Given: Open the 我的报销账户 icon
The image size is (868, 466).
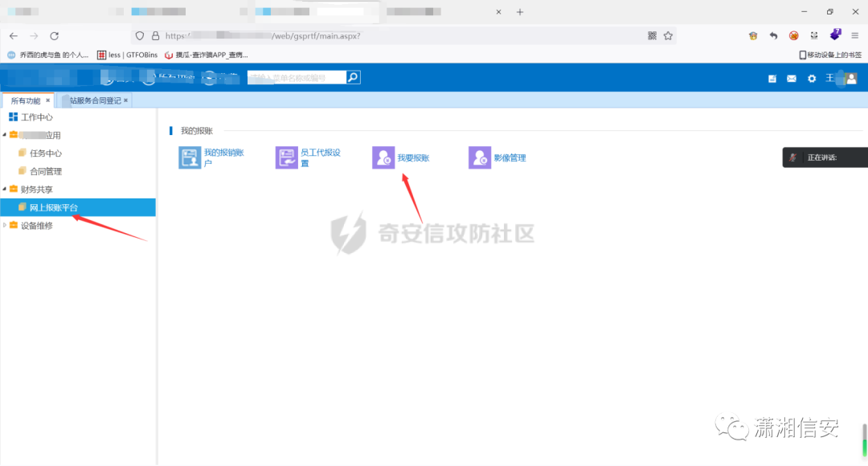Looking at the screenshot, I should coord(190,157).
